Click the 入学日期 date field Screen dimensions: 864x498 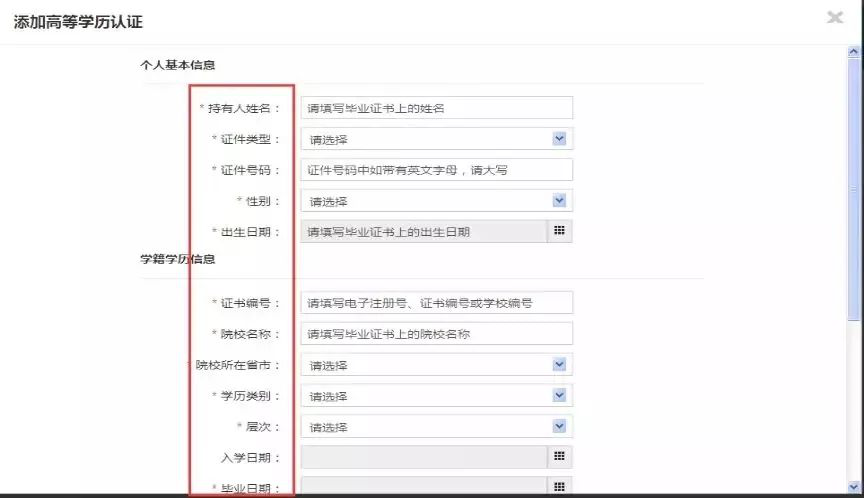click(424, 457)
